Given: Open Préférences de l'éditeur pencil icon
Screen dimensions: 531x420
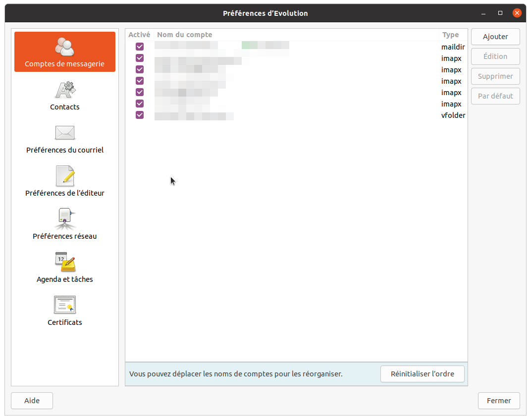Looking at the screenshot, I should tap(65, 176).
